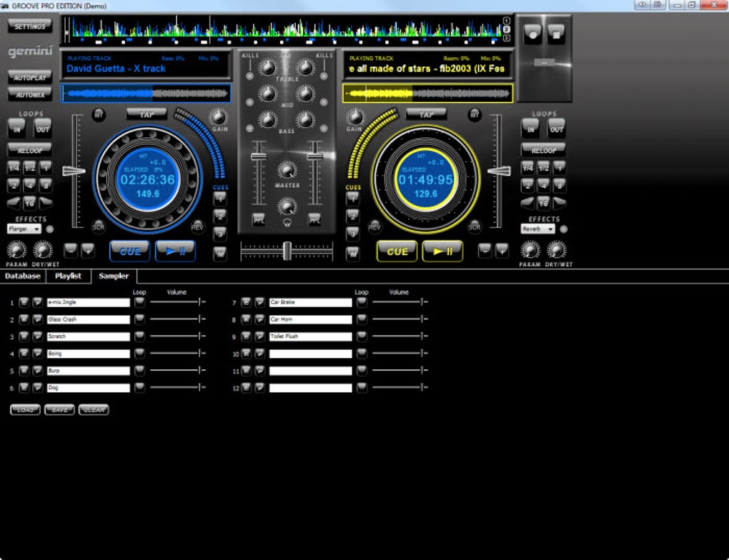
Task: Set loop IN point on right deck
Action: tap(530, 129)
